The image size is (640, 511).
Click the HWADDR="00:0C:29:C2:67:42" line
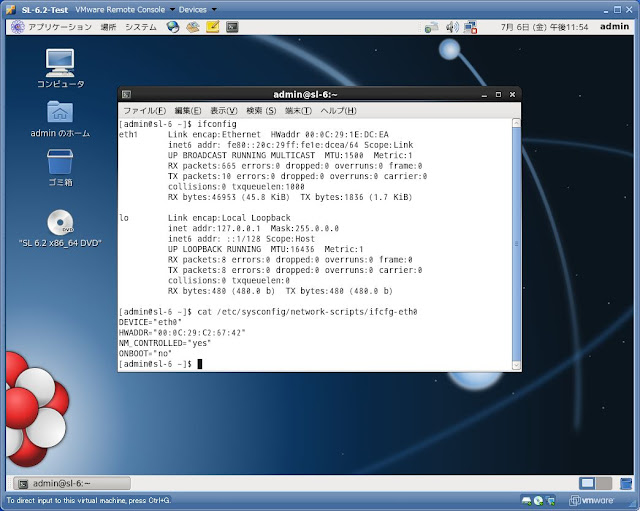(x=182, y=333)
